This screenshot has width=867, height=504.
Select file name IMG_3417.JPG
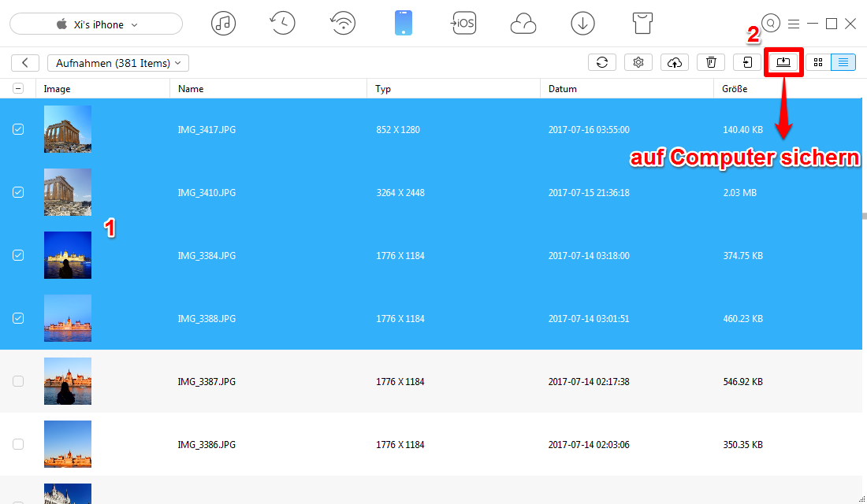coord(207,130)
